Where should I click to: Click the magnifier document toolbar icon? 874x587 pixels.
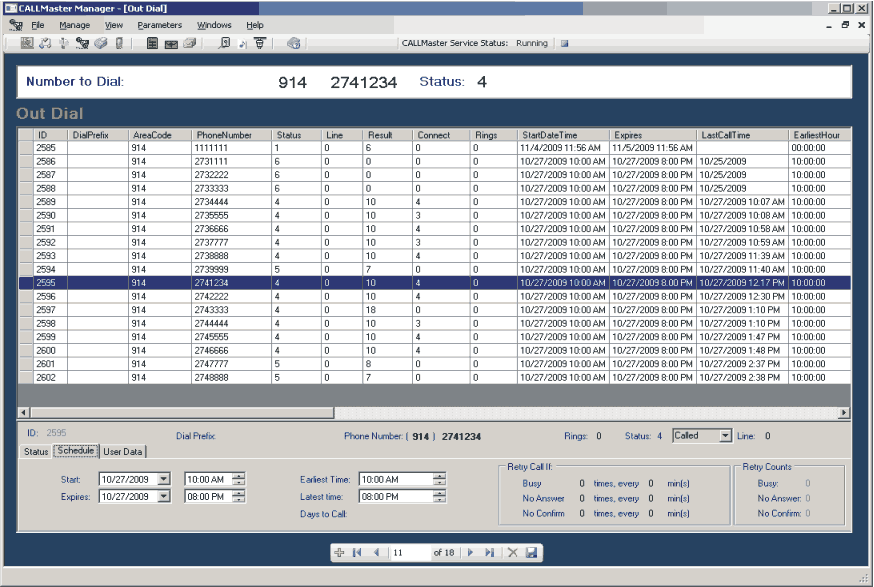point(224,43)
